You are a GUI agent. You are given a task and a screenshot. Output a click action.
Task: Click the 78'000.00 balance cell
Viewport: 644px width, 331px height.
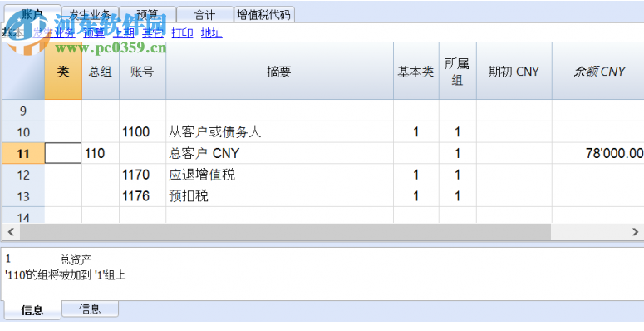click(598, 153)
